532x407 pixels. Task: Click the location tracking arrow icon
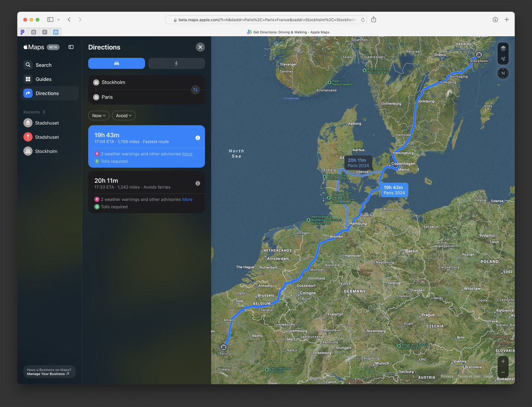[x=503, y=59]
